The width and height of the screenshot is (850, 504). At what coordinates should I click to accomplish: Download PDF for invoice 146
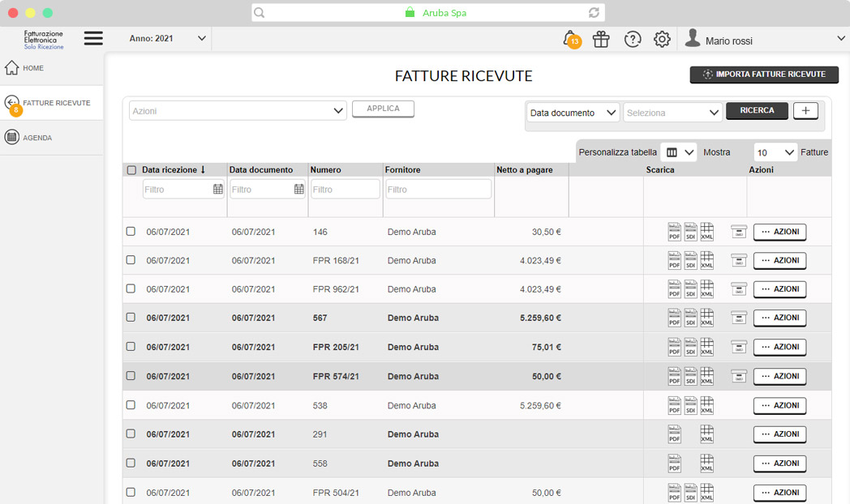point(674,232)
